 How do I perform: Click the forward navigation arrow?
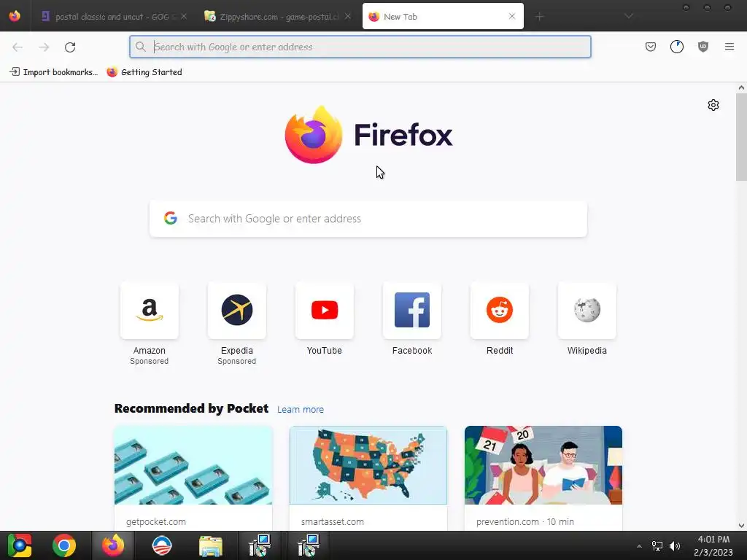(x=44, y=47)
